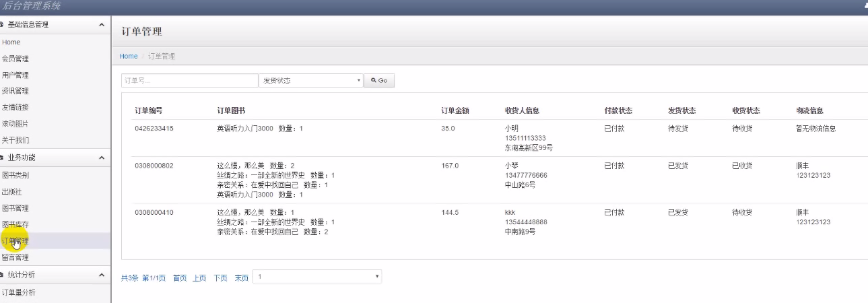Open 图书类别 in the sidebar

point(15,175)
